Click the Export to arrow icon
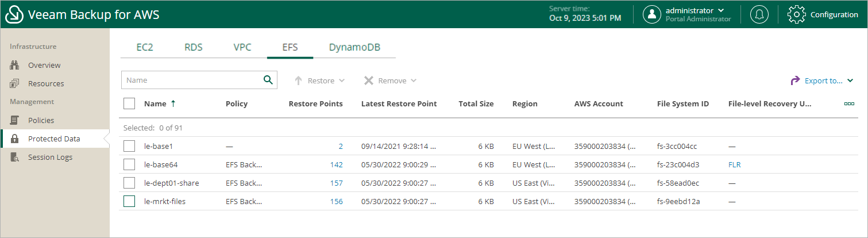The image size is (868, 238). [796, 81]
